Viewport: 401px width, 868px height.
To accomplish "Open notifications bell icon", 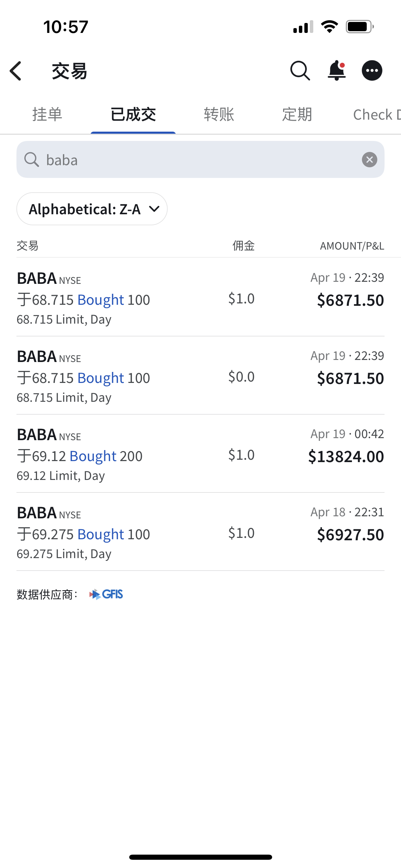I will [x=337, y=71].
